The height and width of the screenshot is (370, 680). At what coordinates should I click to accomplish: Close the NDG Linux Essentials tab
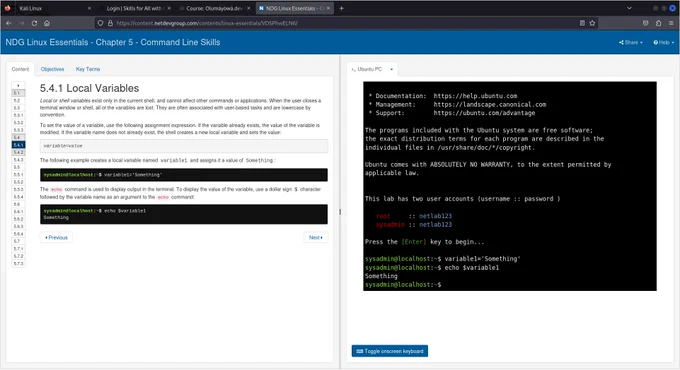(x=328, y=8)
